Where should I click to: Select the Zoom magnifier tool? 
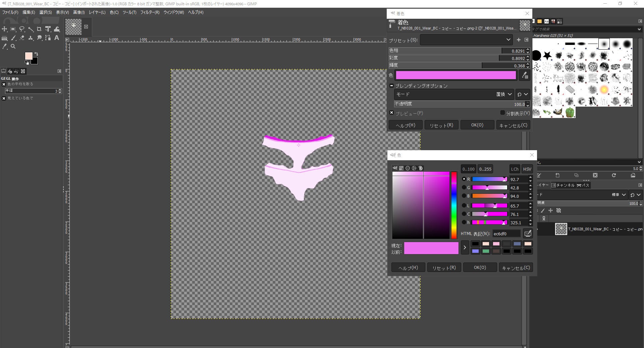[13, 47]
